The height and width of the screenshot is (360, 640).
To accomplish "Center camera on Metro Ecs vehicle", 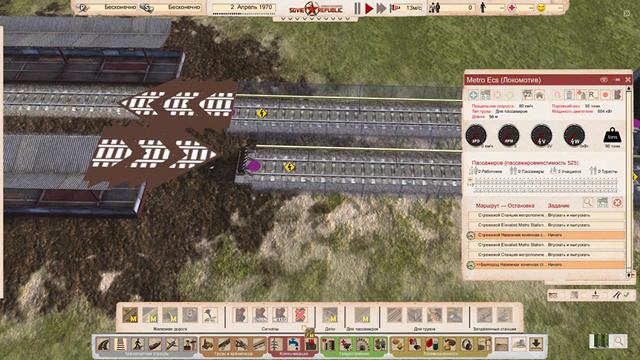I will pyautogui.click(x=473, y=95).
